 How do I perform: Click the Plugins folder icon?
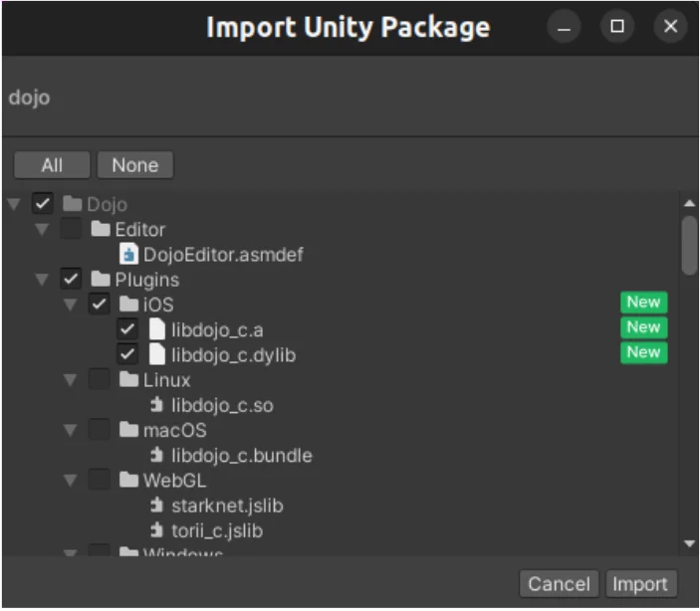point(100,280)
